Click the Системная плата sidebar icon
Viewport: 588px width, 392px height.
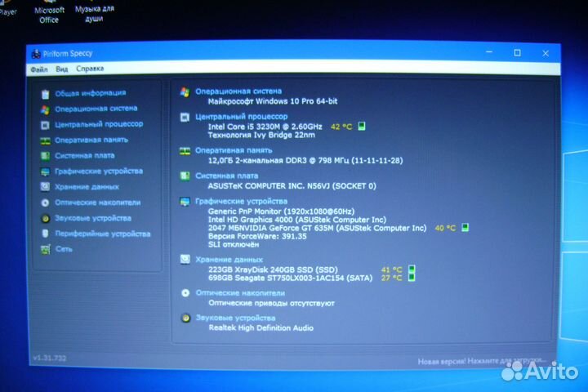[46, 156]
